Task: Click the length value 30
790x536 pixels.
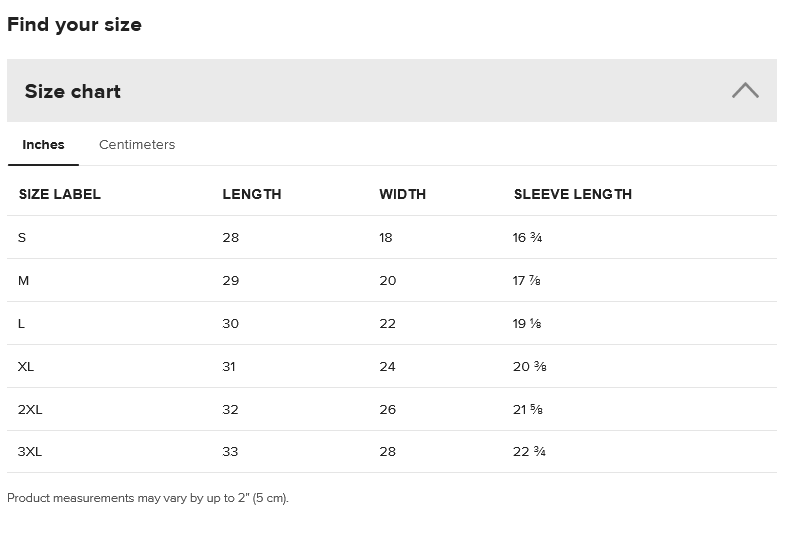Action: 231,324
